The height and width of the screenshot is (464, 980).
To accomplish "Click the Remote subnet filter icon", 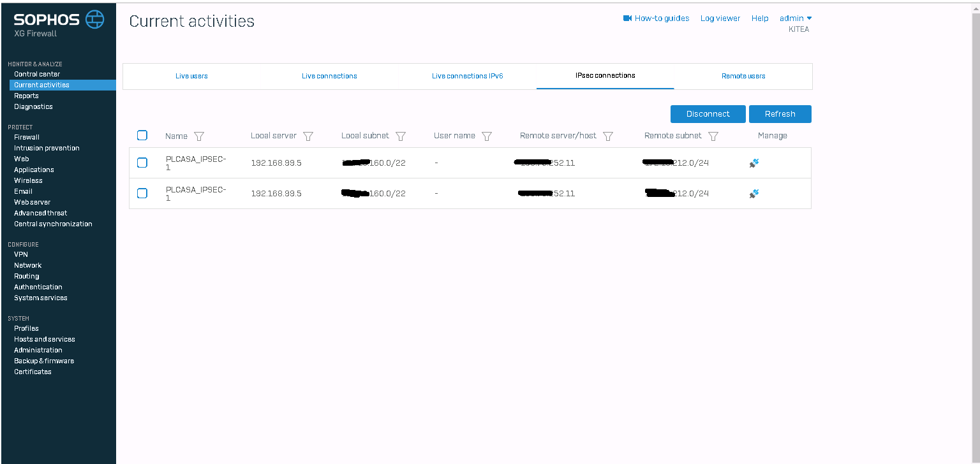I will click(x=713, y=136).
